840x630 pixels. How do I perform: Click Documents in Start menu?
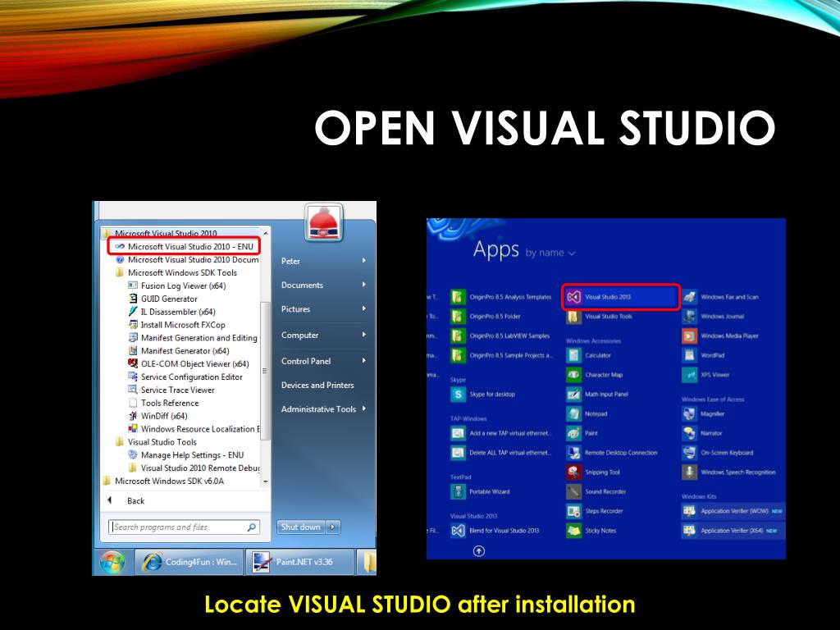pyautogui.click(x=302, y=285)
